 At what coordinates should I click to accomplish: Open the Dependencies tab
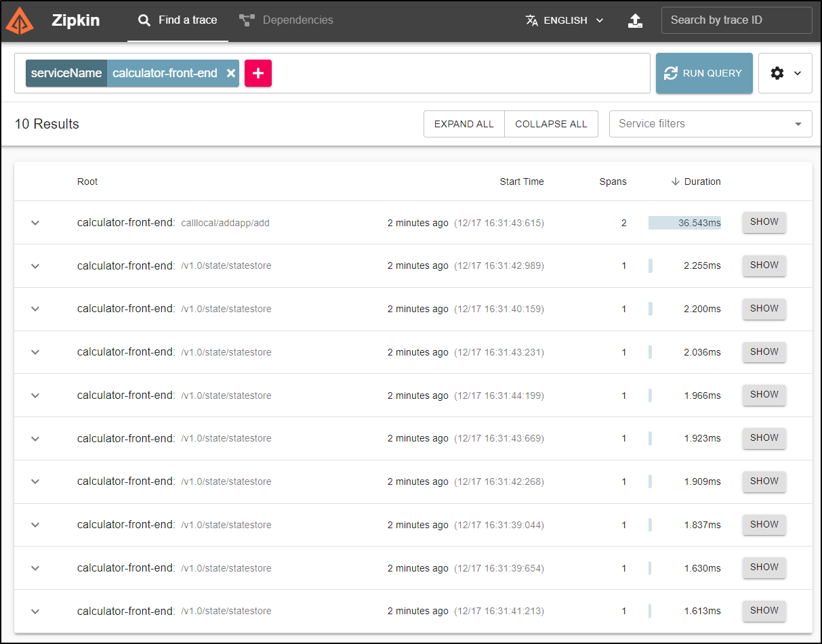pyautogui.click(x=286, y=20)
